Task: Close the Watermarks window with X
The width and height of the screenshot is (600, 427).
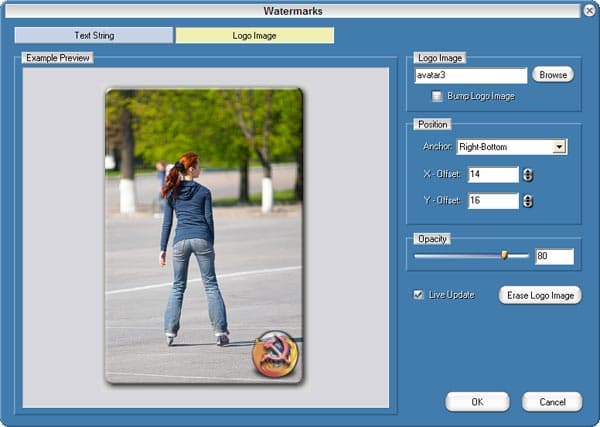Action: pyautogui.click(x=590, y=11)
